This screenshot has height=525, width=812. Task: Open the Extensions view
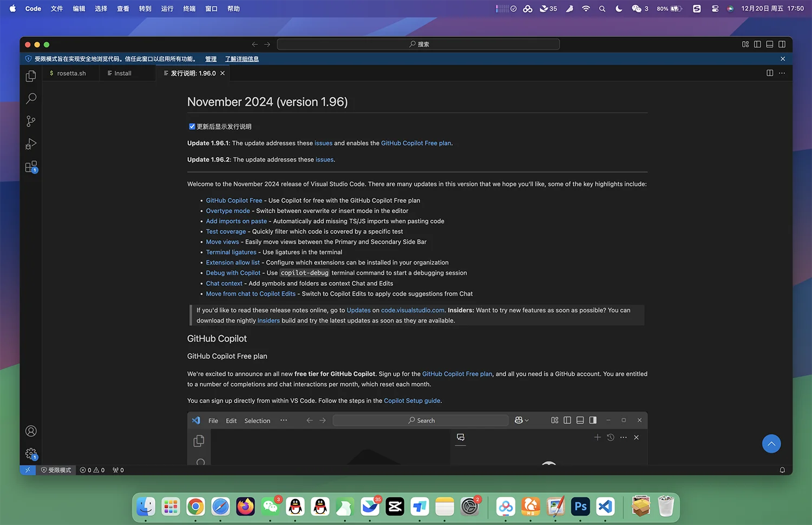pos(31,167)
